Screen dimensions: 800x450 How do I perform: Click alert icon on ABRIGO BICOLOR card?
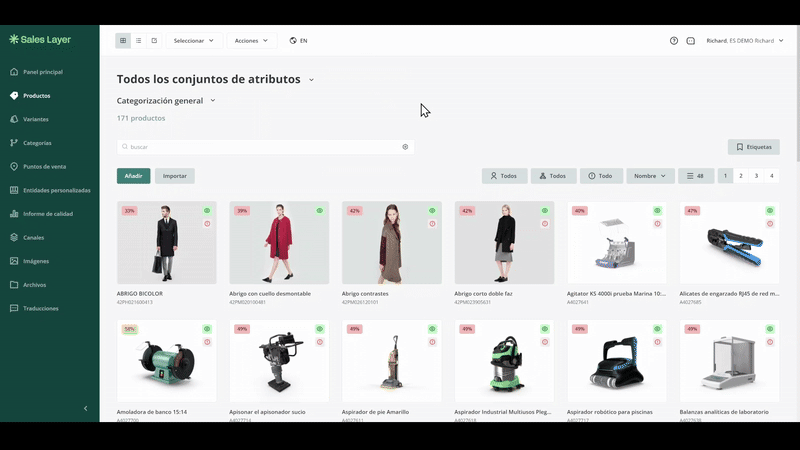click(207, 223)
